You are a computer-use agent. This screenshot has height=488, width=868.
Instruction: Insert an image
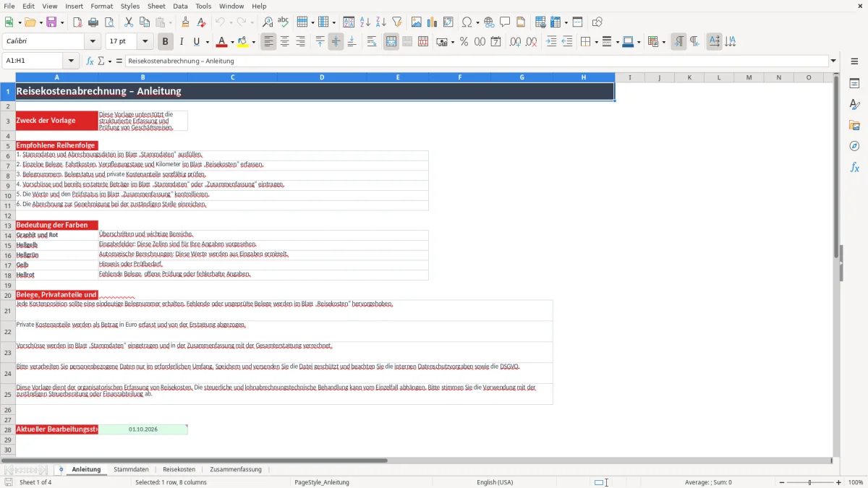click(417, 22)
